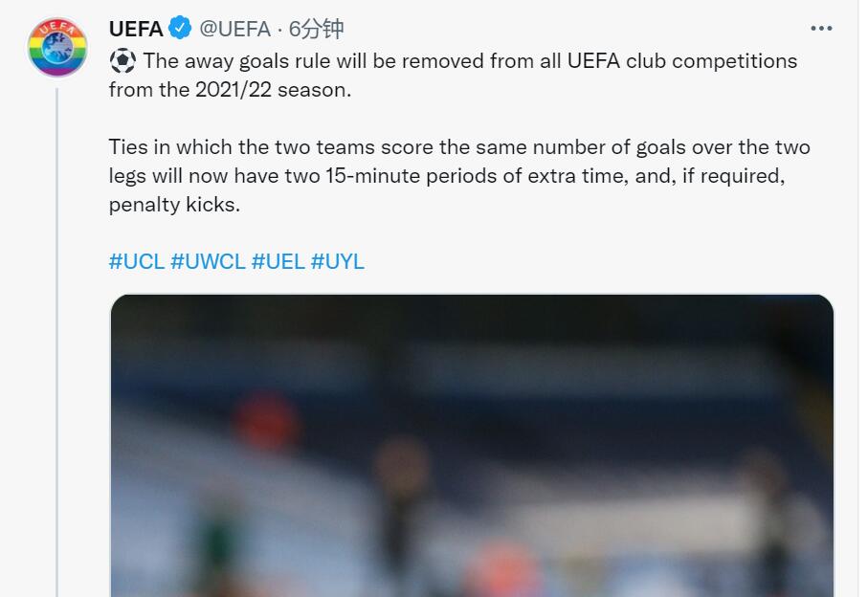Click the blue verified badge

[x=181, y=29]
